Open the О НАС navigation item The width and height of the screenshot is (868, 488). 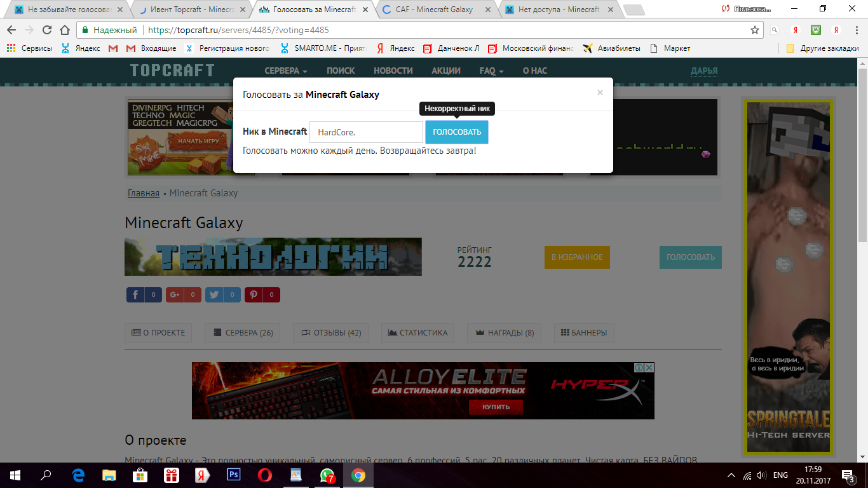click(x=534, y=71)
